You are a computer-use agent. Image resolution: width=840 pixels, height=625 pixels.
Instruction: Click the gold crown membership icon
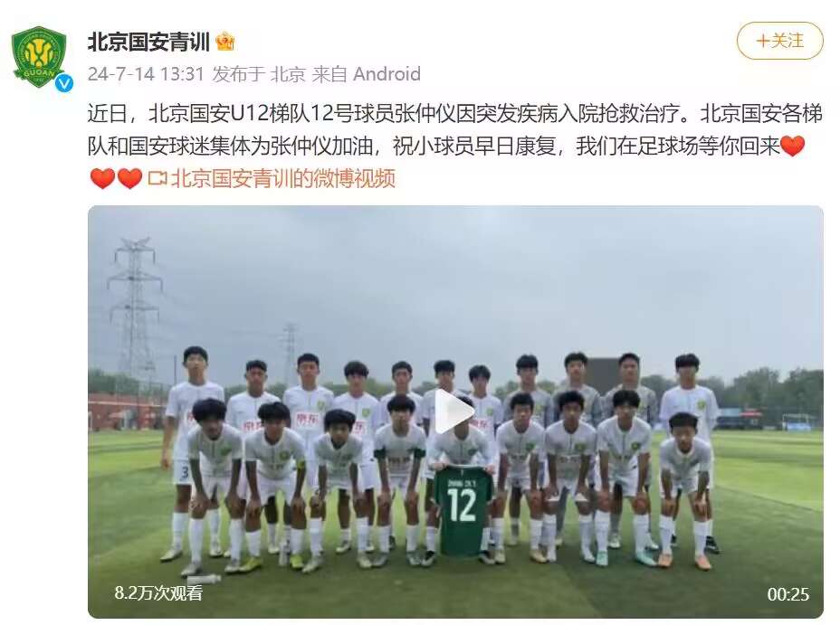click(225, 42)
